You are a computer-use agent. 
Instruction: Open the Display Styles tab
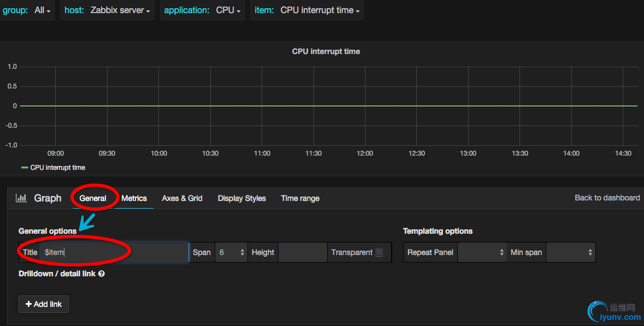pos(242,198)
